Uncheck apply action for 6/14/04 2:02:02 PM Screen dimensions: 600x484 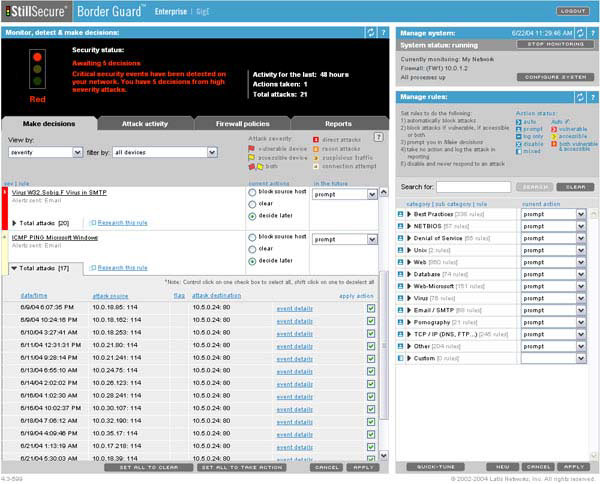click(371, 384)
